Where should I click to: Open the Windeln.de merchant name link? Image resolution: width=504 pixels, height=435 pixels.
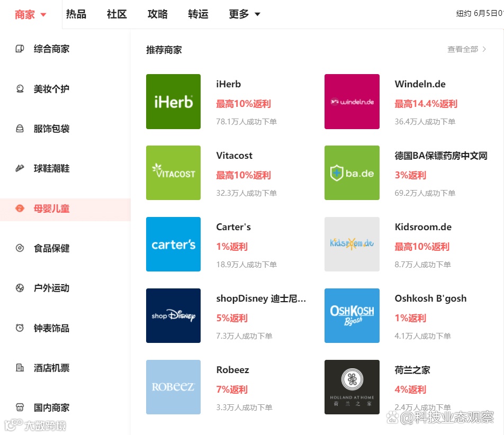[x=420, y=84]
